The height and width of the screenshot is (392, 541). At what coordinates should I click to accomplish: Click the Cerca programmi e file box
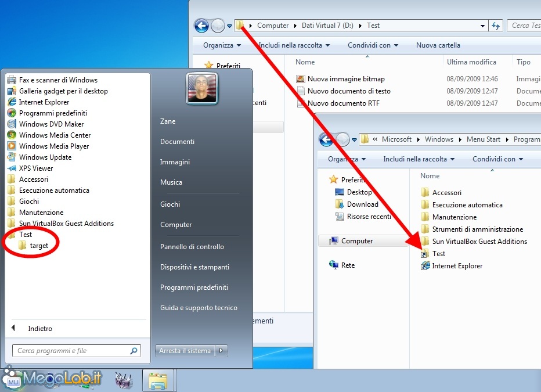click(77, 351)
